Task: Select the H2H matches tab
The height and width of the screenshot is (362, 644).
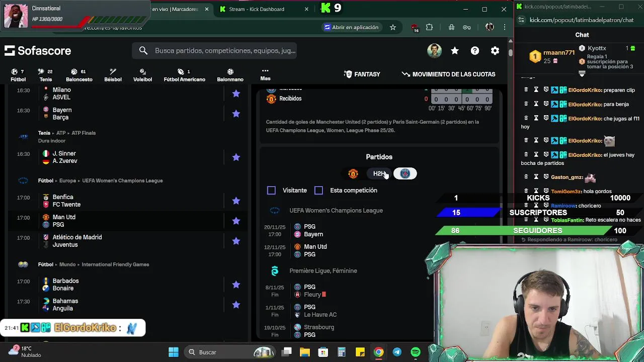Action: pyautogui.click(x=379, y=173)
